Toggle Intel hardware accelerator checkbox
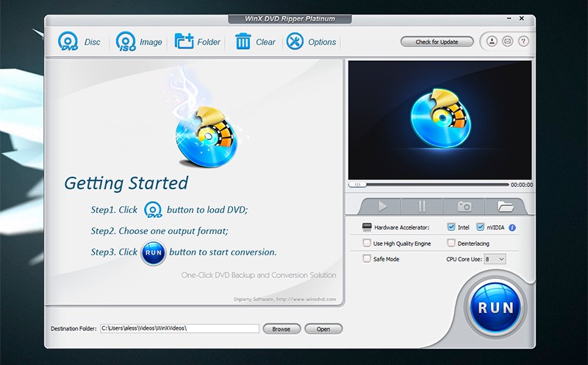 [x=451, y=227]
